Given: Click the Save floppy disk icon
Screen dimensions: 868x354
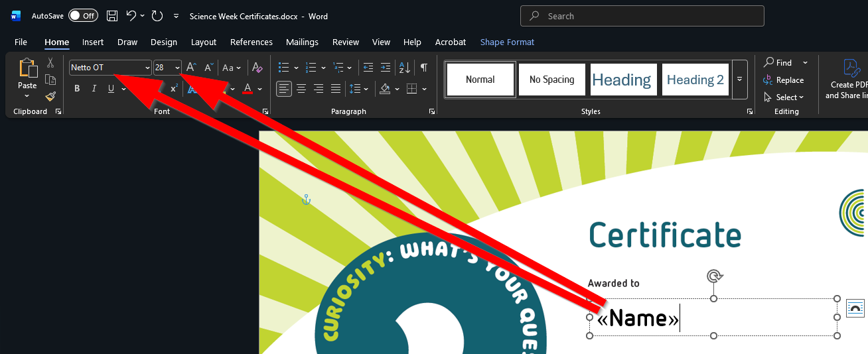Looking at the screenshot, I should (x=112, y=16).
